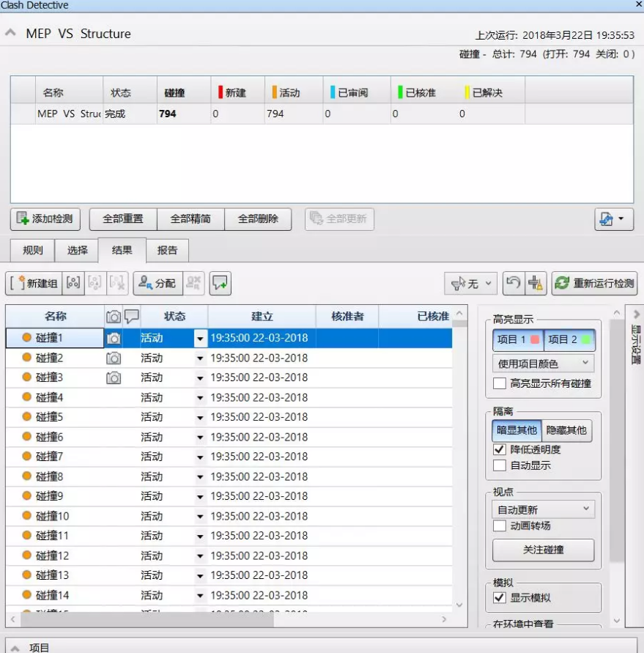
Task: Click the 全部删除 button
Action: click(258, 219)
